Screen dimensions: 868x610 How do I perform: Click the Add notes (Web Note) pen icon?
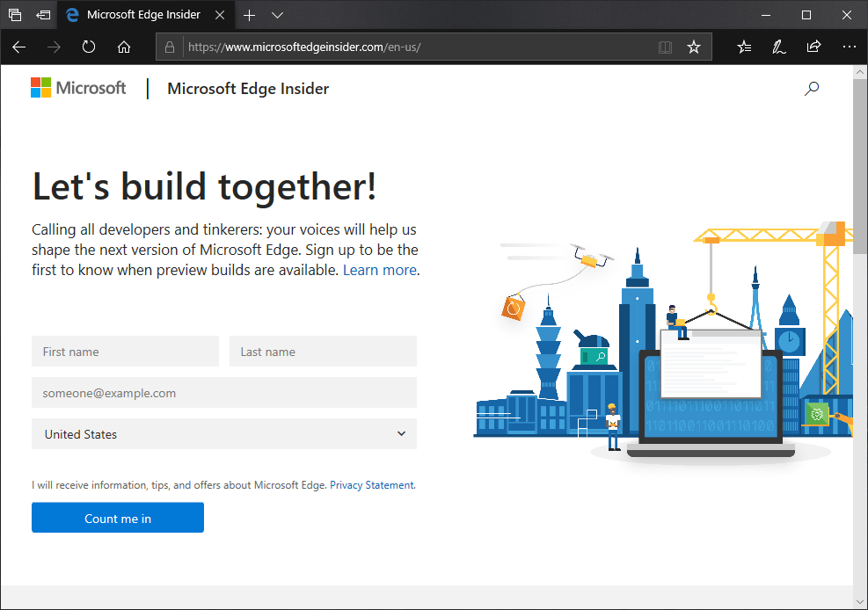[777, 47]
